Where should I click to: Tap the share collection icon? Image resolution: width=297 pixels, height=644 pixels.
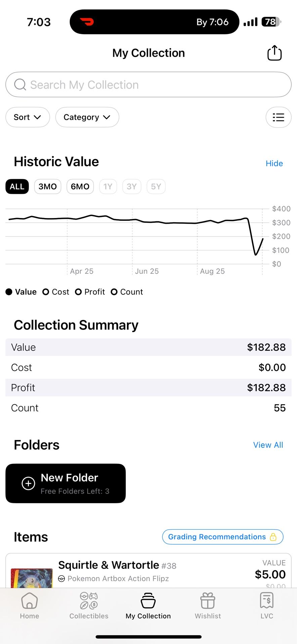pos(274,53)
